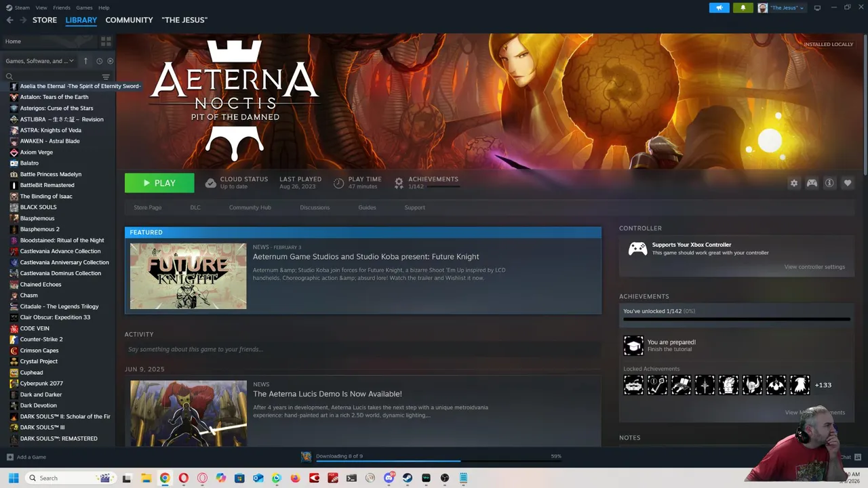Open the library advanced filter icon

click(106, 77)
